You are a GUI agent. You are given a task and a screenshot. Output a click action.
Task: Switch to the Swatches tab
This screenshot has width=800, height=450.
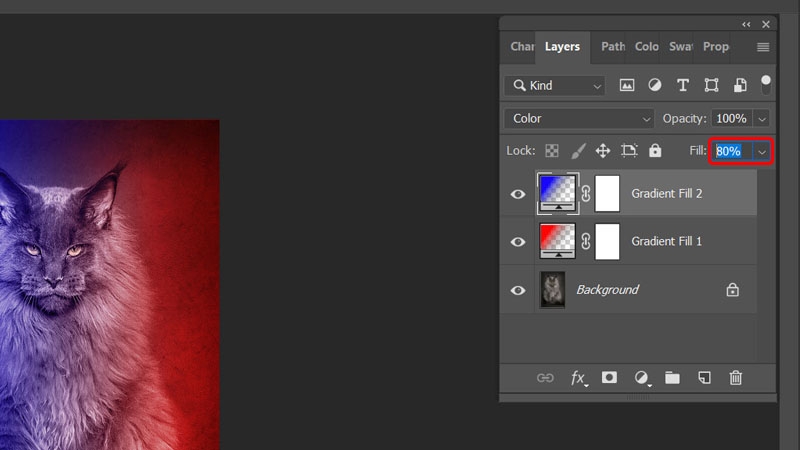[681, 46]
